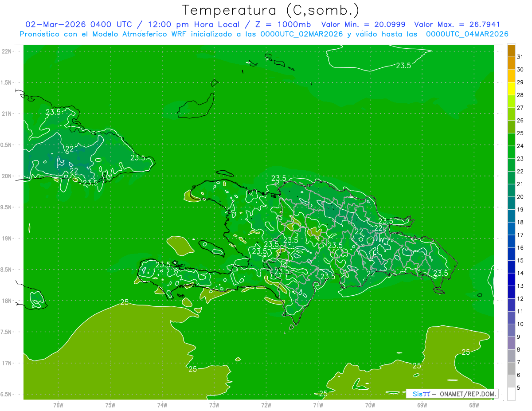Click the '73W' longitude axis label

[x=214, y=405]
